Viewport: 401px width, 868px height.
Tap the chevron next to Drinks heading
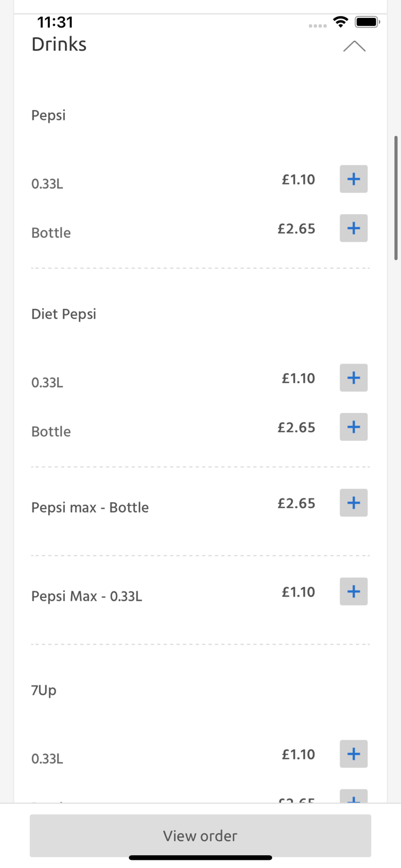[x=354, y=46]
